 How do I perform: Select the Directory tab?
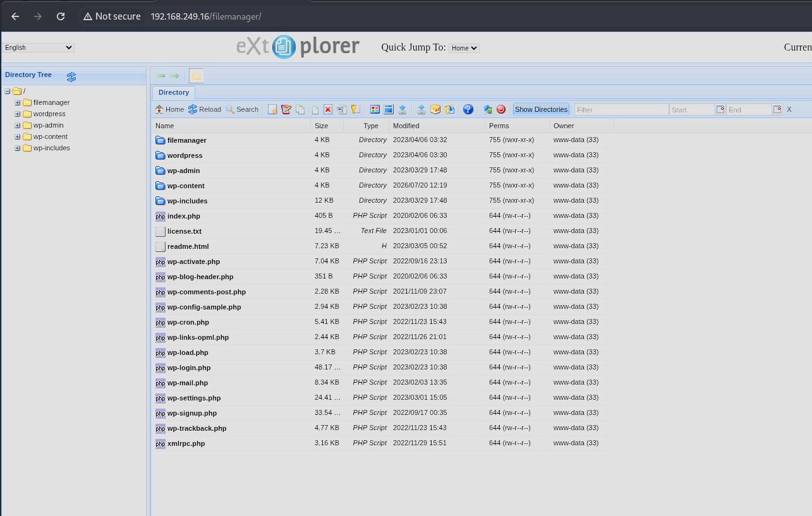(174, 92)
